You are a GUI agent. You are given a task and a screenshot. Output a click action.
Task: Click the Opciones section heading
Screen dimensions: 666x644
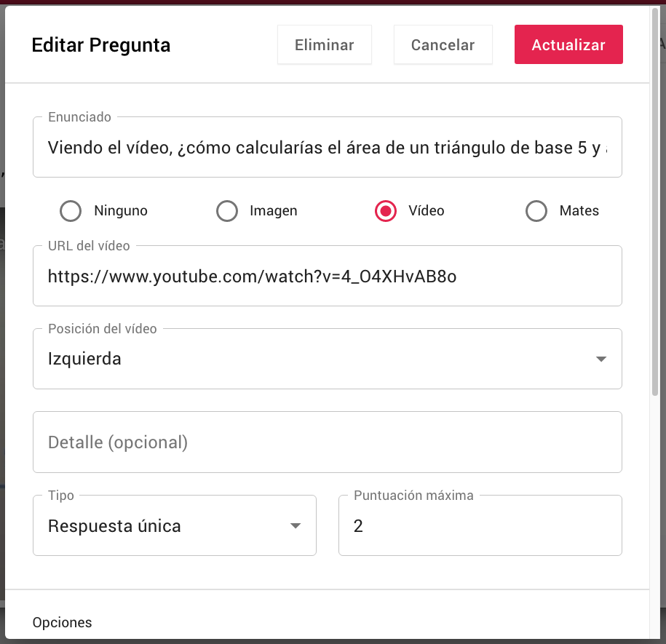(62, 622)
